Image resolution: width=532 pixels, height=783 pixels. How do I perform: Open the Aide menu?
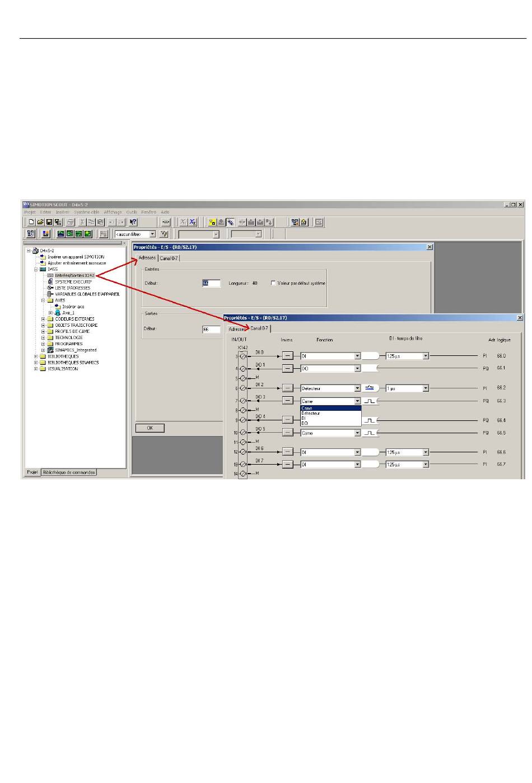[x=165, y=212]
